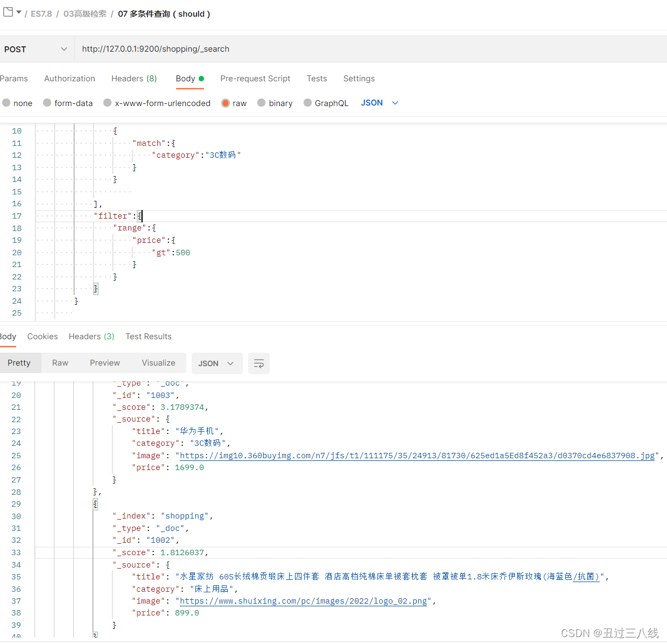Open the request body JSON format dropdown
This screenshot has height=644, width=667.
click(380, 103)
